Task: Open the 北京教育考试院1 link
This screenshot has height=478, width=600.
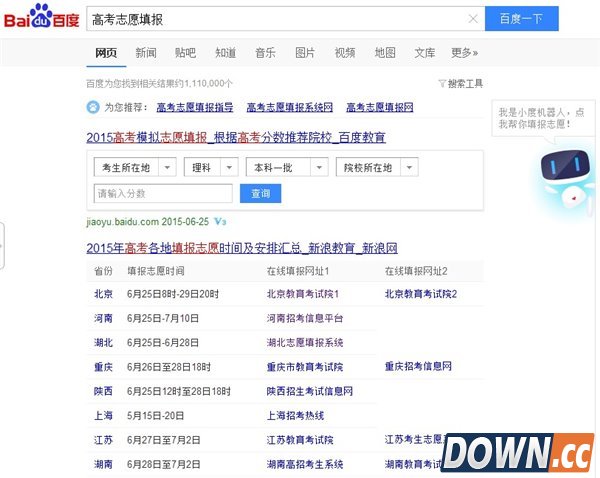Action: 303,294
